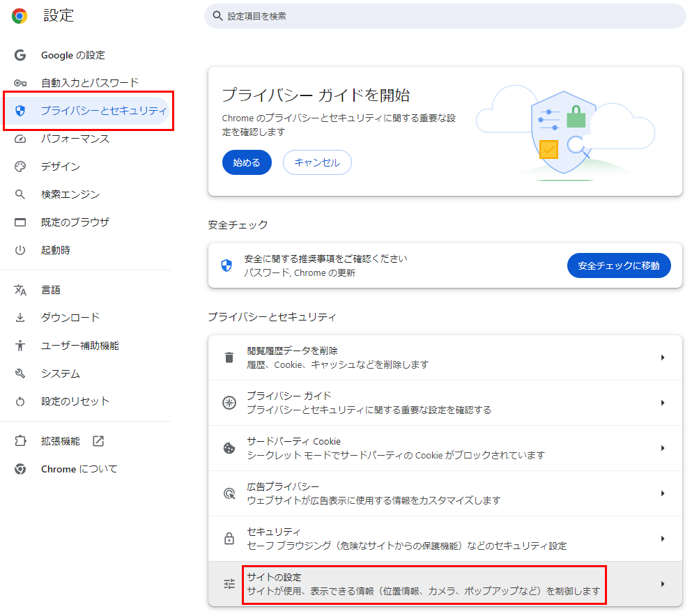Image resolution: width=692 pixels, height=616 pixels.
Task: Open ダウンロード settings section
Action: pos(70,318)
